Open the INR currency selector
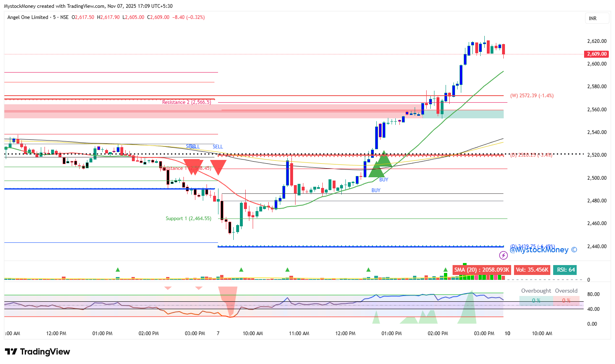Viewport: 615px width, 364px height. [596, 19]
